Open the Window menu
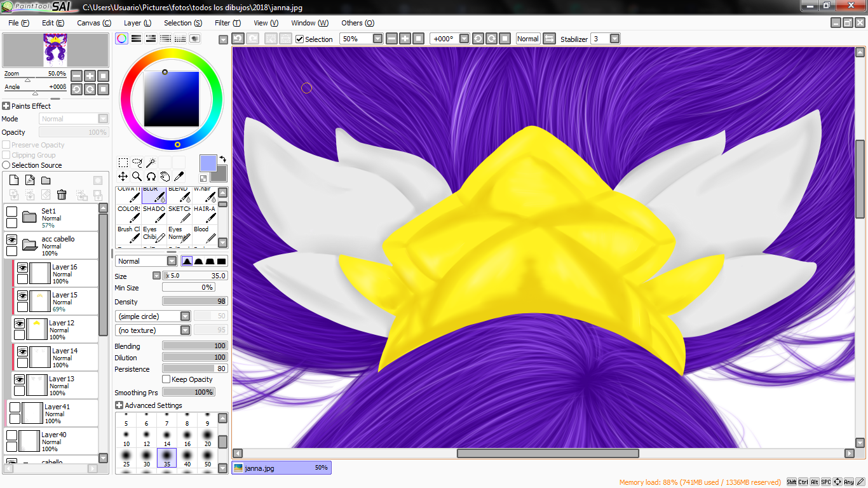This screenshot has height=488, width=868. pos(310,23)
